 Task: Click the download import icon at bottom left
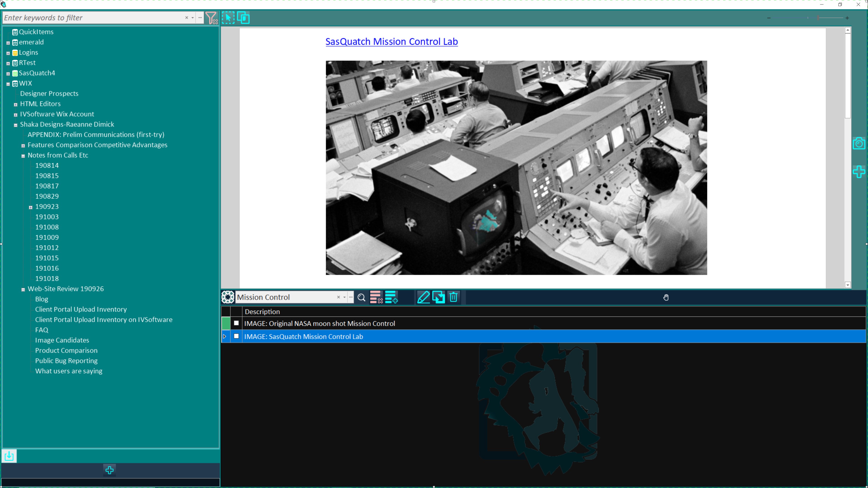pos(9,456)
